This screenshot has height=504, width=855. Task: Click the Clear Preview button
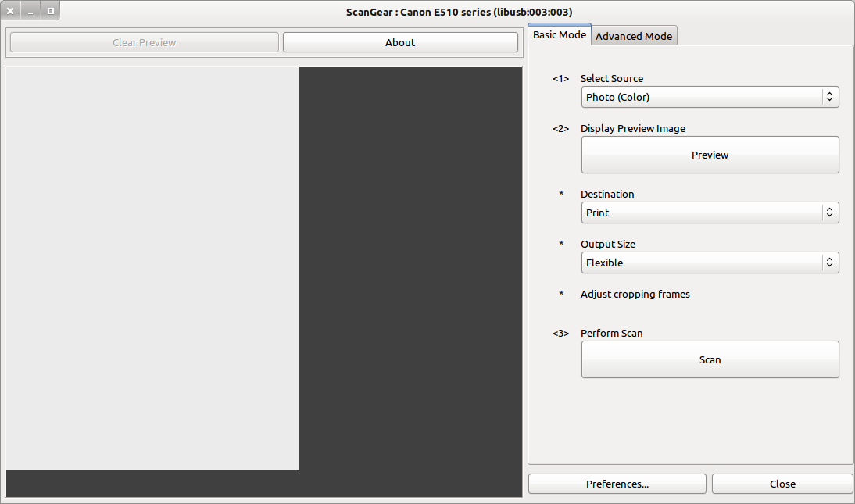click(145, 42)
